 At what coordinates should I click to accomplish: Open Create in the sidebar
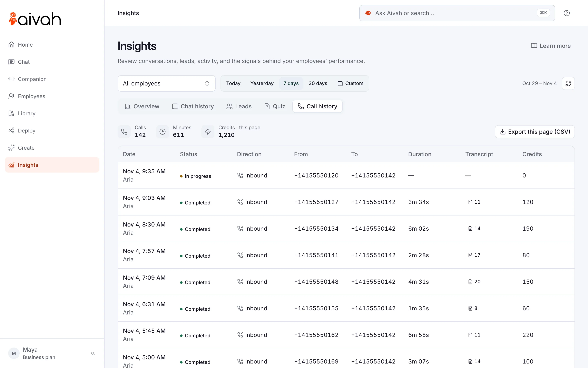(52, 148)
